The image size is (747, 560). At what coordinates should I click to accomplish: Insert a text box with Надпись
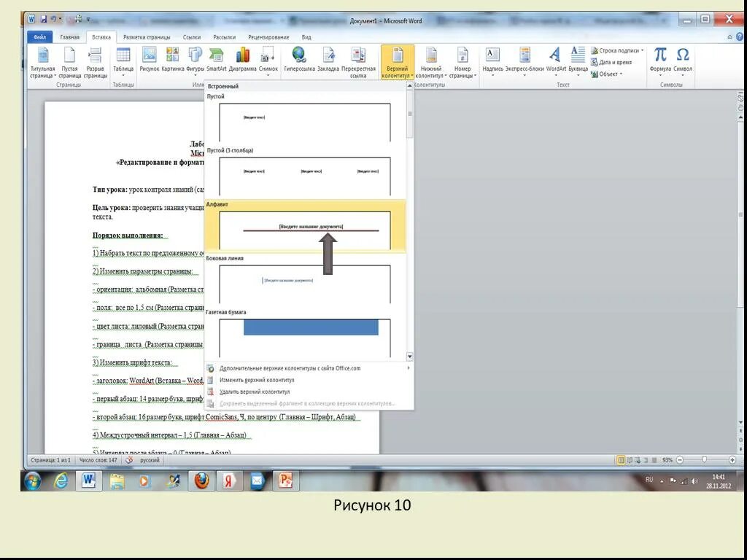click(x=492, y=61)
